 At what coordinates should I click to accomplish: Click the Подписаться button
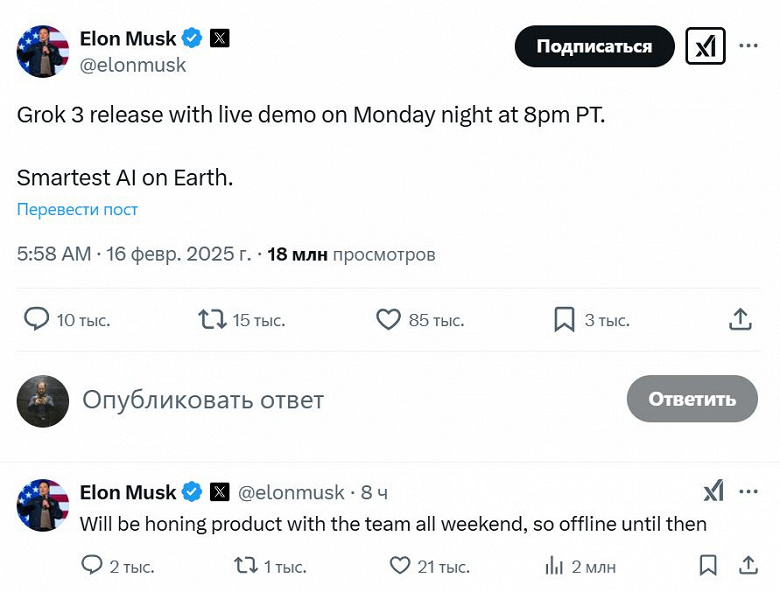(x=594, y=46)
